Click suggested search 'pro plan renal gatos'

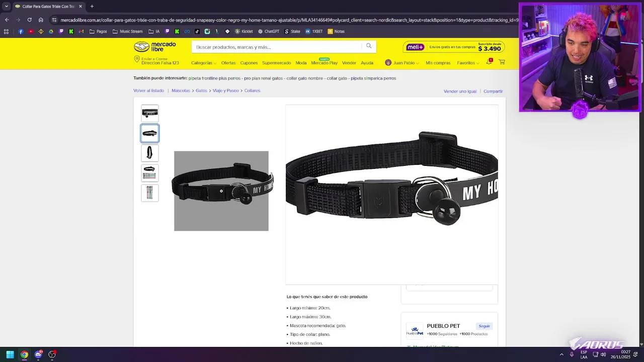pos(263,78)
